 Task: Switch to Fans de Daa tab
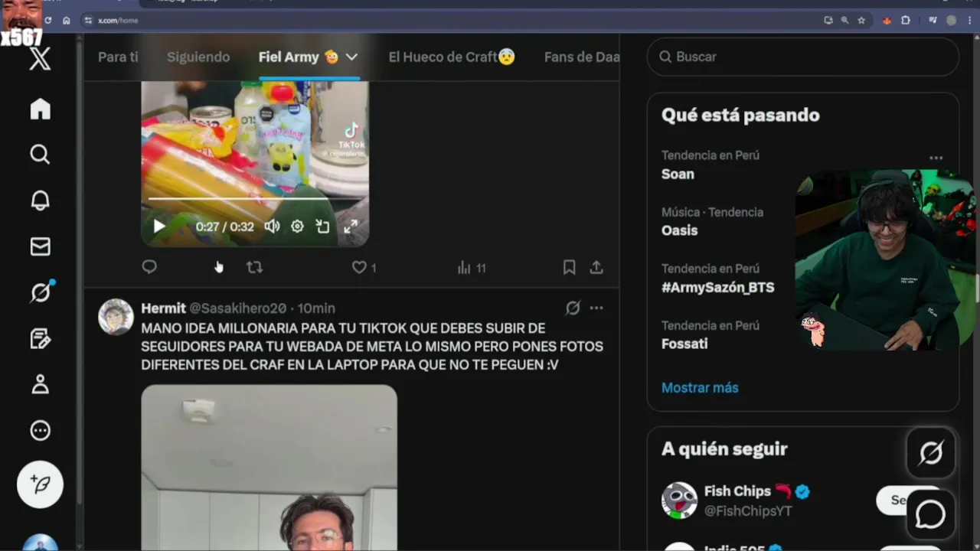point(582,57)
